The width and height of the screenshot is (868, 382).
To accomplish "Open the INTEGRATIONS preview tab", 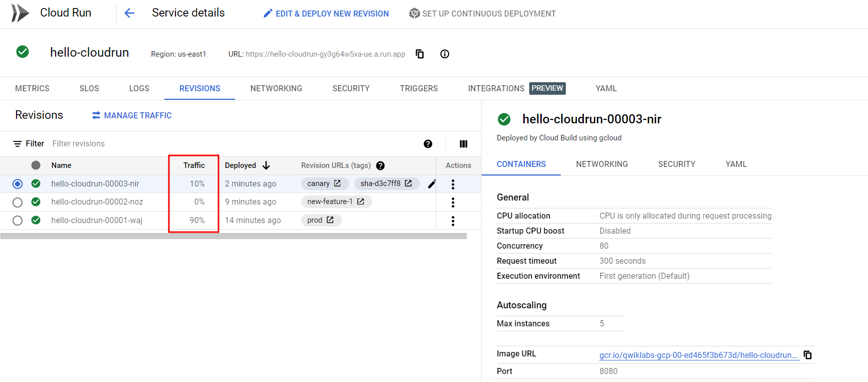I will coord(517,88).
